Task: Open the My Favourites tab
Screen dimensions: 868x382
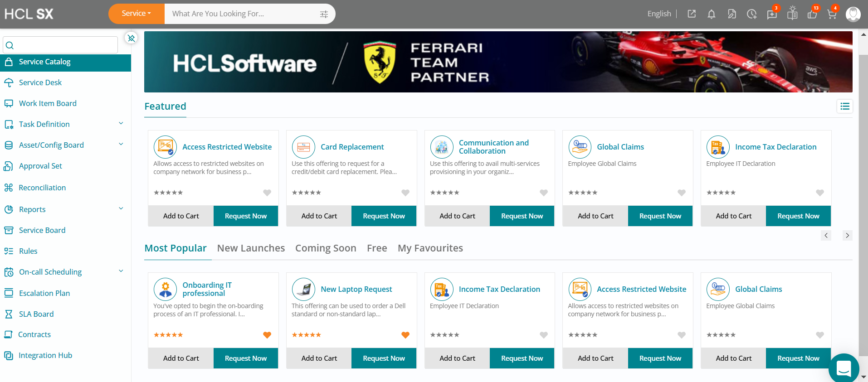Action: point(430,248)
